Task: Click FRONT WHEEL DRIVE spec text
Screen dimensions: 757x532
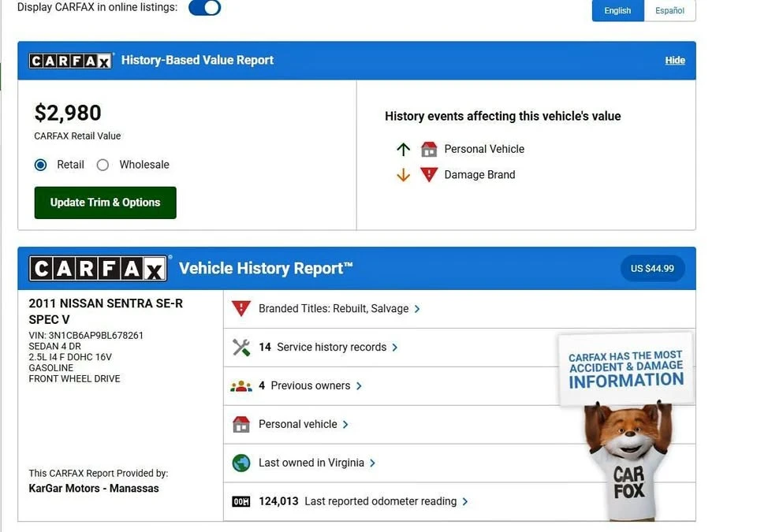Action: tap(74, 379)
